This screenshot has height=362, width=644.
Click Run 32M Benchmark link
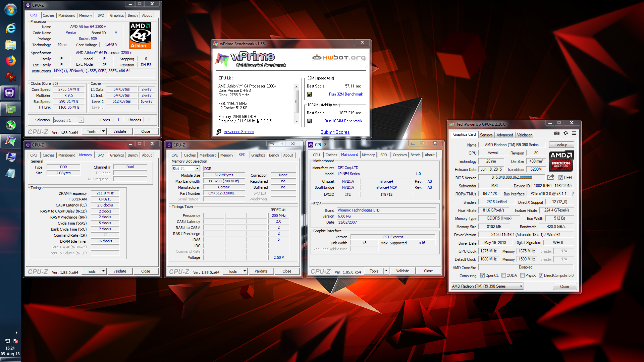pyautogui.click(x=346, y=94)
